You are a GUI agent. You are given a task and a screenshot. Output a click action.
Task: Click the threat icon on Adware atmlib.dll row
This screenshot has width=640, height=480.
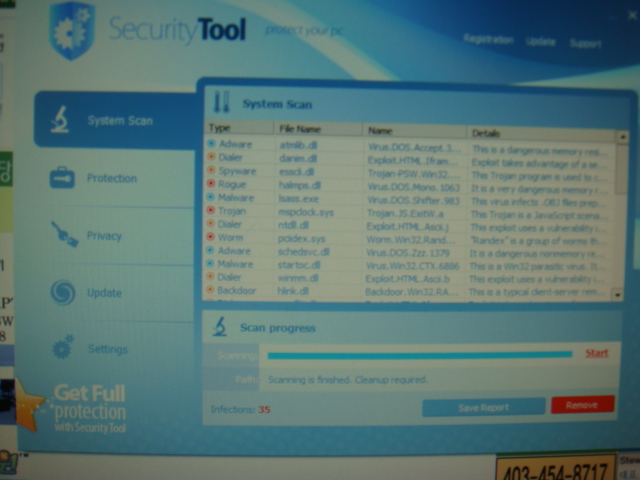point(211,143)
